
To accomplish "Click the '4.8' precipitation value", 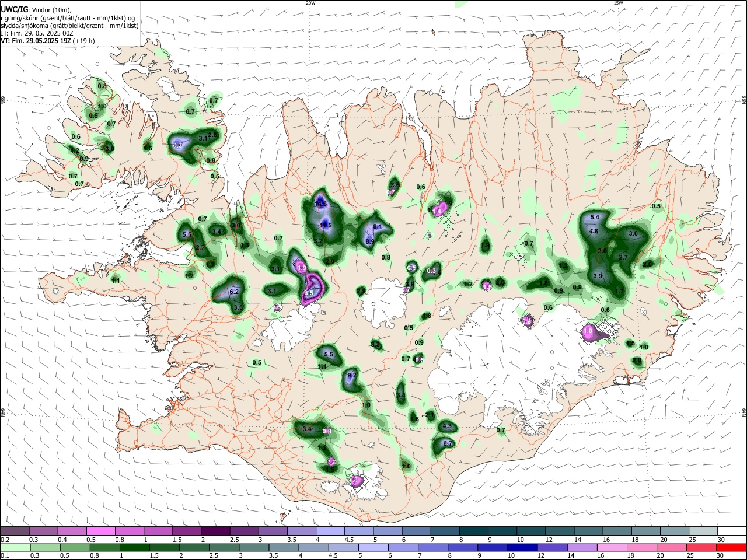I will click(594, 231).
